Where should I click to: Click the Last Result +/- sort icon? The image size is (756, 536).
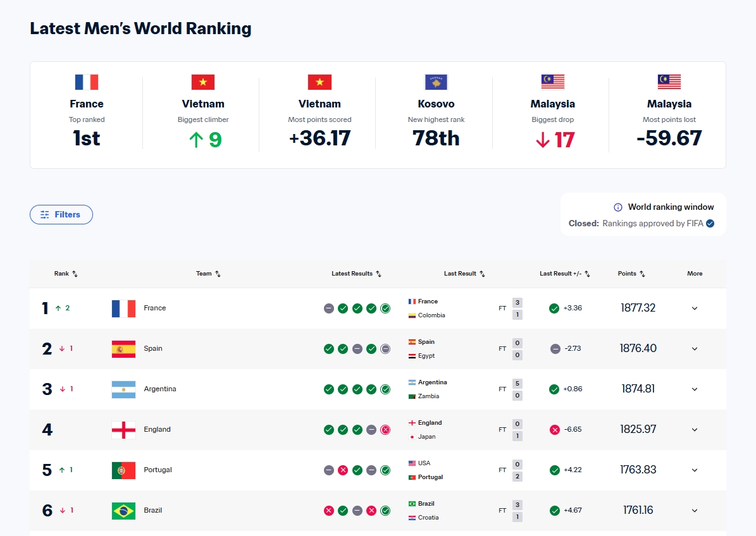tap(587, 274)
